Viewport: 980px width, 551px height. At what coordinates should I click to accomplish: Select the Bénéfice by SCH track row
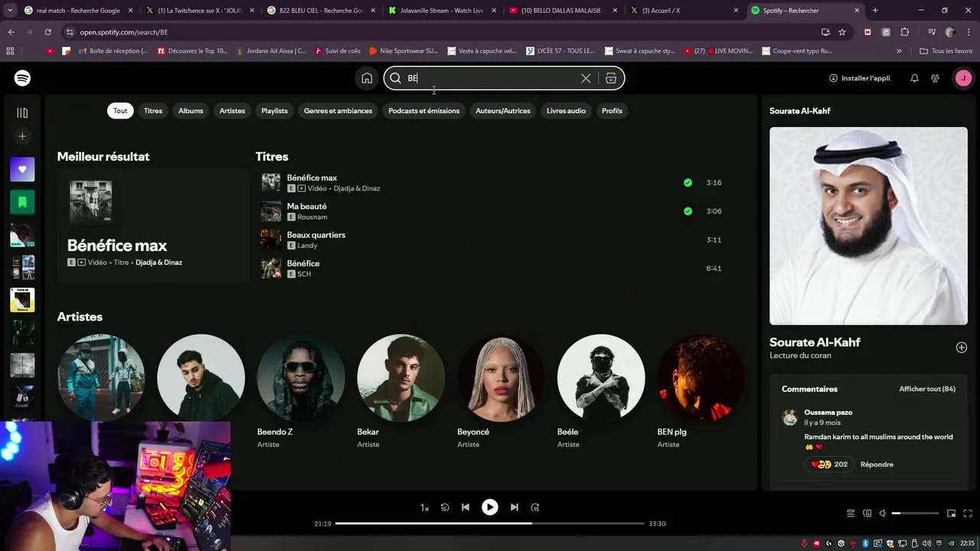click(495, 268)
